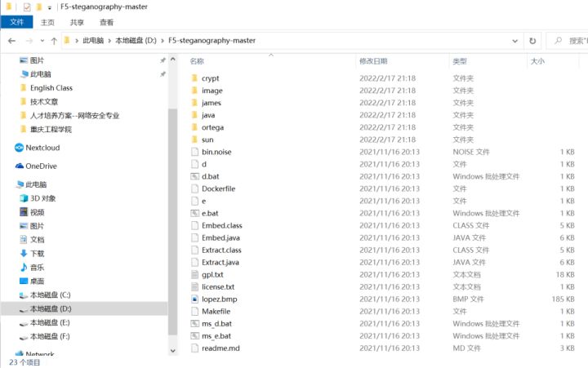
Task: Click the 音乐 music note icon
Action: coord(24,267)
